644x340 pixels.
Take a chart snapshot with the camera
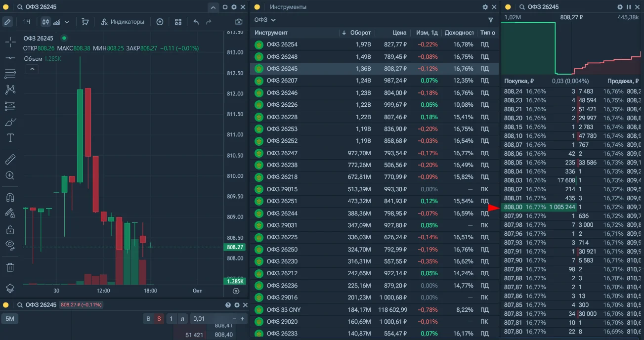(239, 22)
